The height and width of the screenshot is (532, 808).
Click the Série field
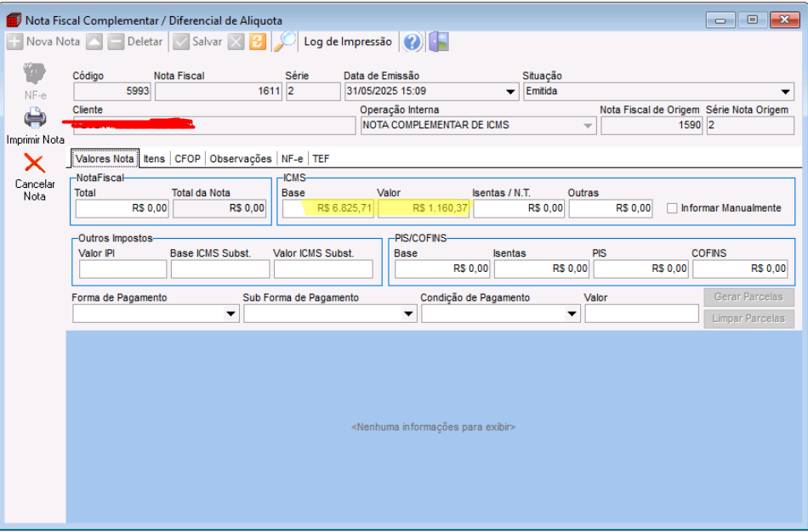[313, 92]
